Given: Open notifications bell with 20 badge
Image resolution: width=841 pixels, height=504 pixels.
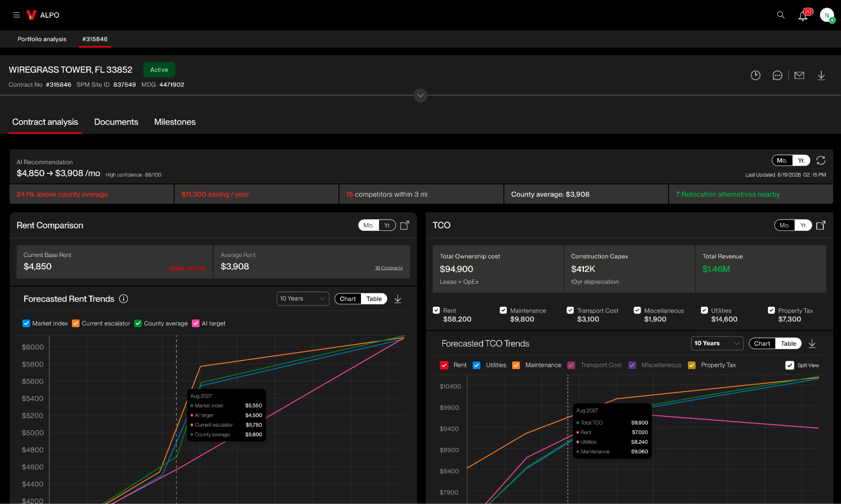Looking at the screenshot, I should (x=803, y=15).
